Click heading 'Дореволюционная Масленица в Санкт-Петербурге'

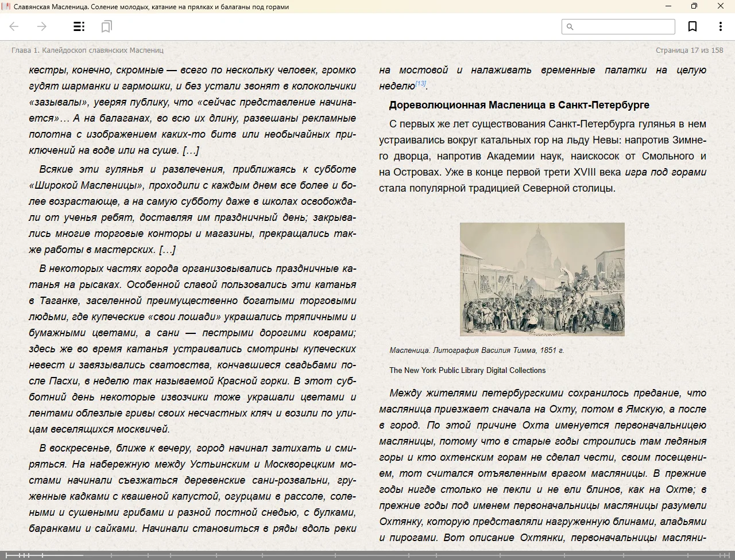coord(519,105)
